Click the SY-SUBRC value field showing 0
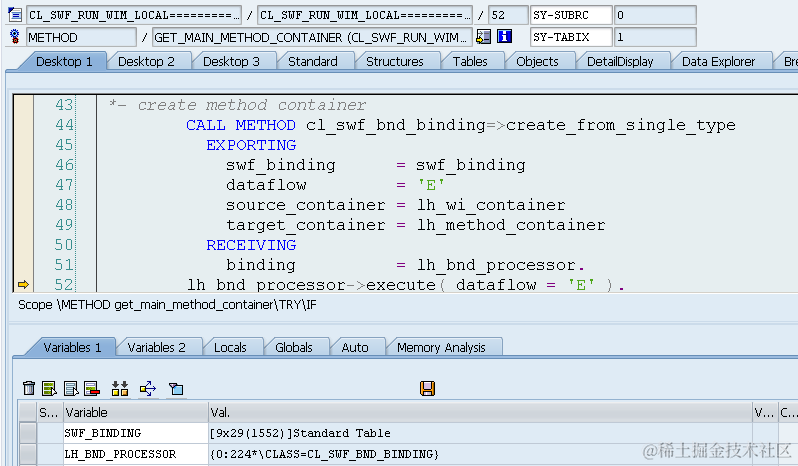Image resolution: width=798 pixels, height=466 pixels. pyautogui.click(x=654, y=15)
